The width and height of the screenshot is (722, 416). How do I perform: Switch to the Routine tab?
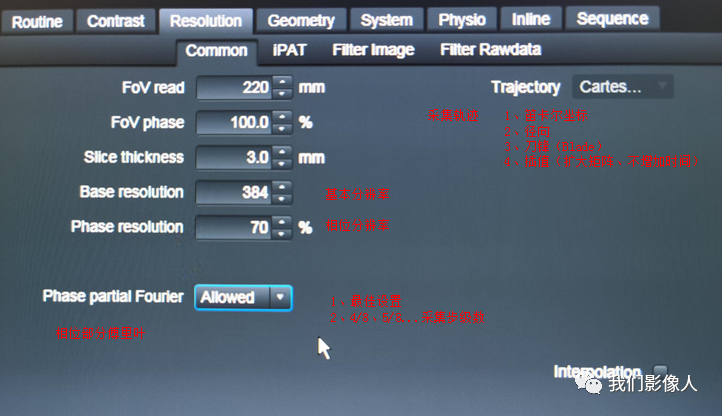coord(37,22)
